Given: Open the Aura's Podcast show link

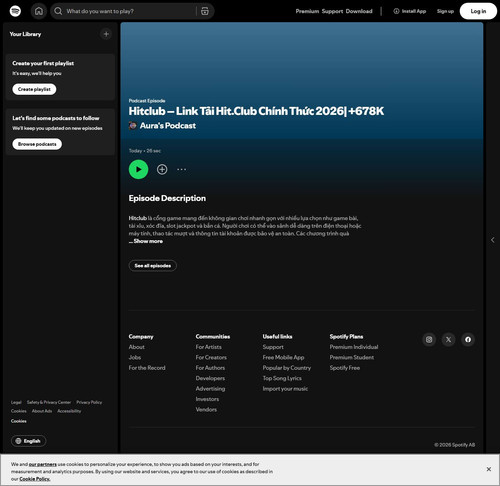Looking at the screenshot, I should (168, 126).
